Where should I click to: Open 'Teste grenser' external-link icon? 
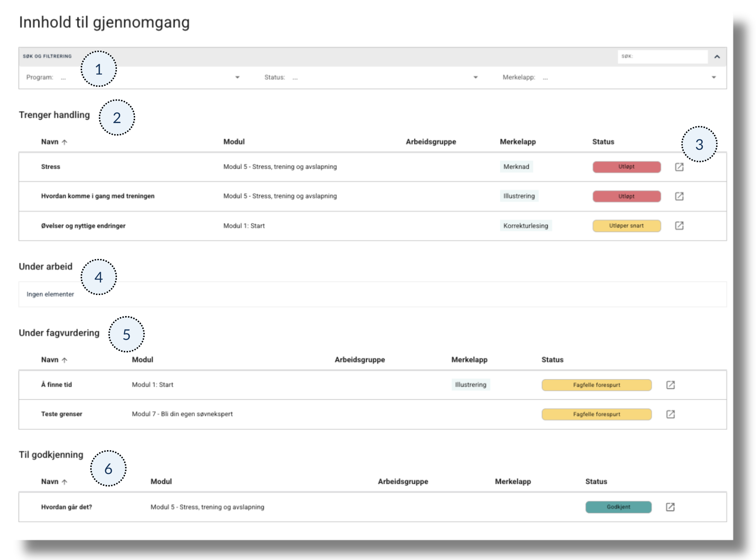(x=670, y=414)
